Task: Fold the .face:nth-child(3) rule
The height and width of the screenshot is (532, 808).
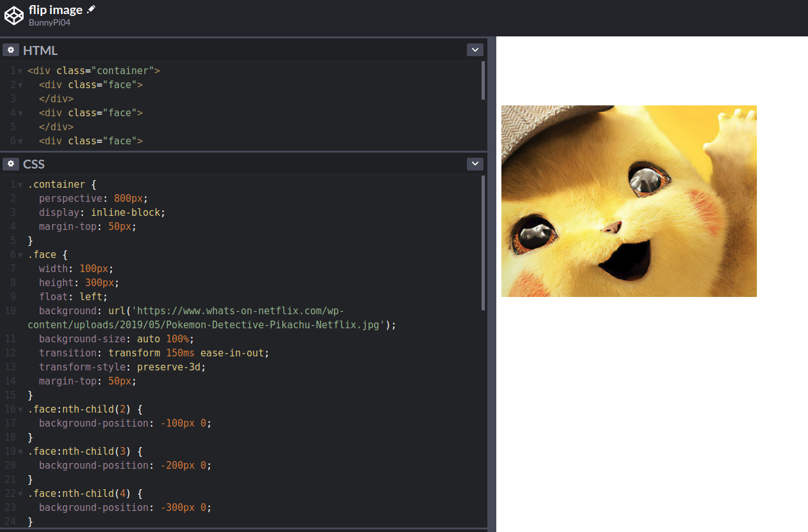Action: (20, 452)
